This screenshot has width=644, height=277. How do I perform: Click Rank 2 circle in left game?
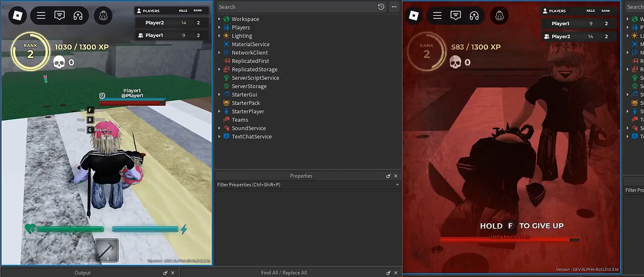30,52
